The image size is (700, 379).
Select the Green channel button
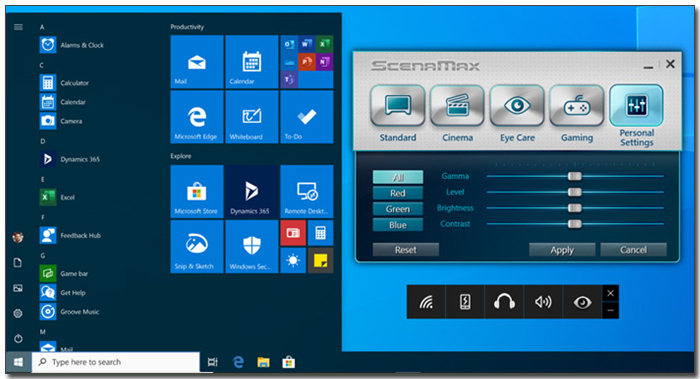point(398,209)
